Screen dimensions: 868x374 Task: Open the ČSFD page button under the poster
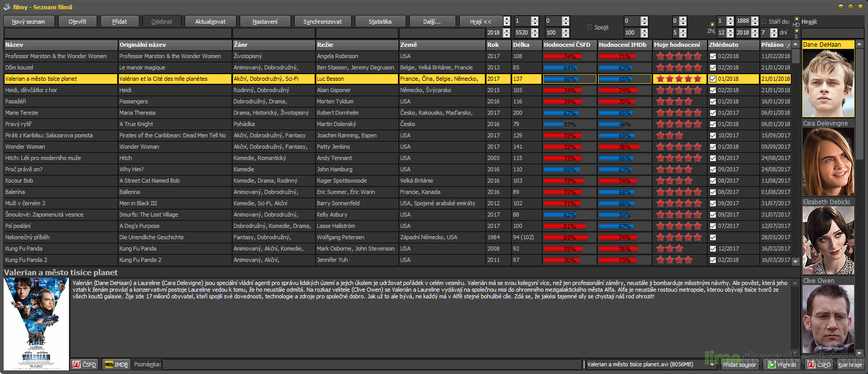84,364
